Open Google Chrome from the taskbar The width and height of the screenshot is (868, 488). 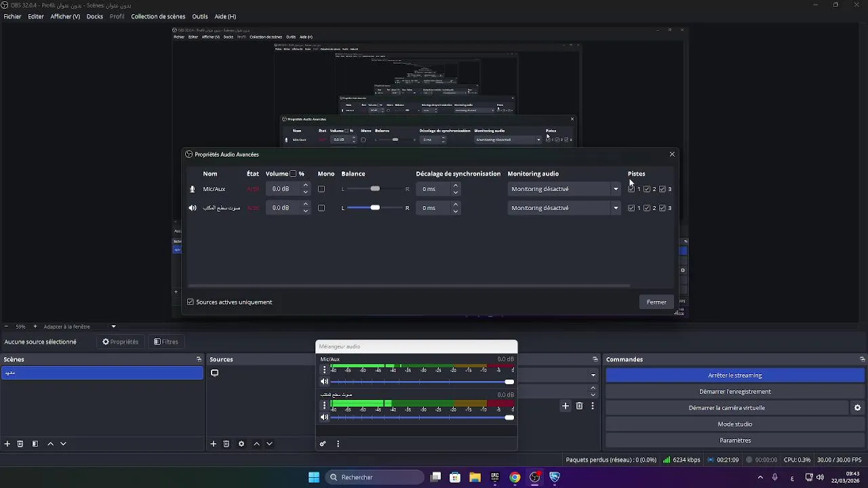[x=515, y=477]
